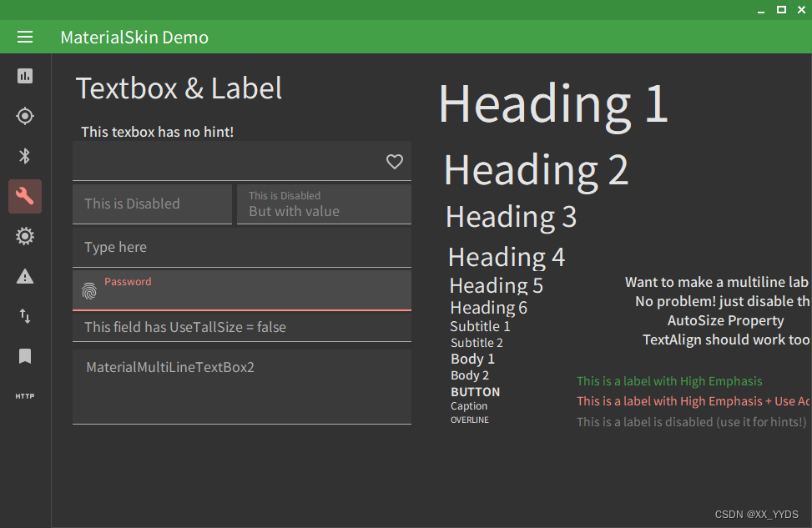Close the MaterialSkin Demo window
The width and height of the screenshot is (812, 528).
802,10
